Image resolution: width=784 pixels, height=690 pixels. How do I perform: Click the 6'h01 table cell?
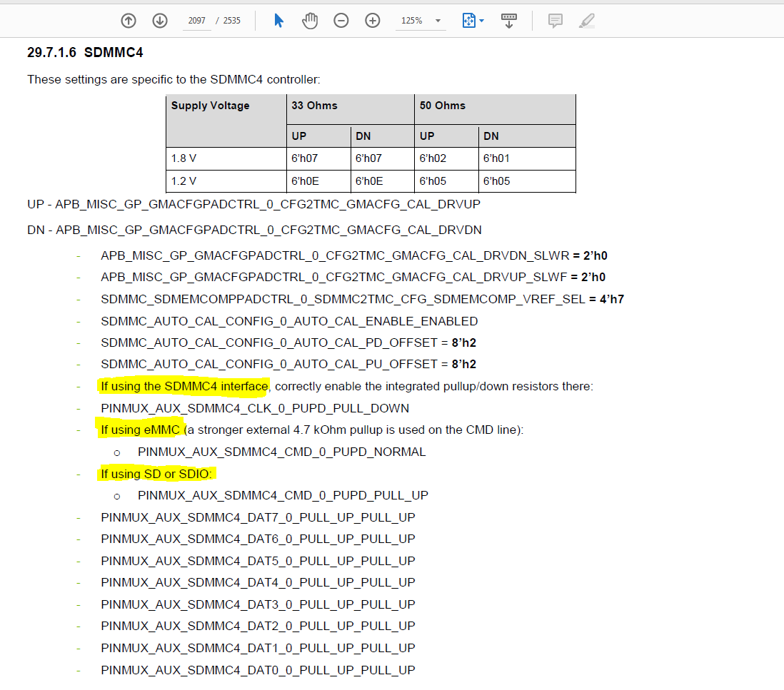(x=527, y=158)
